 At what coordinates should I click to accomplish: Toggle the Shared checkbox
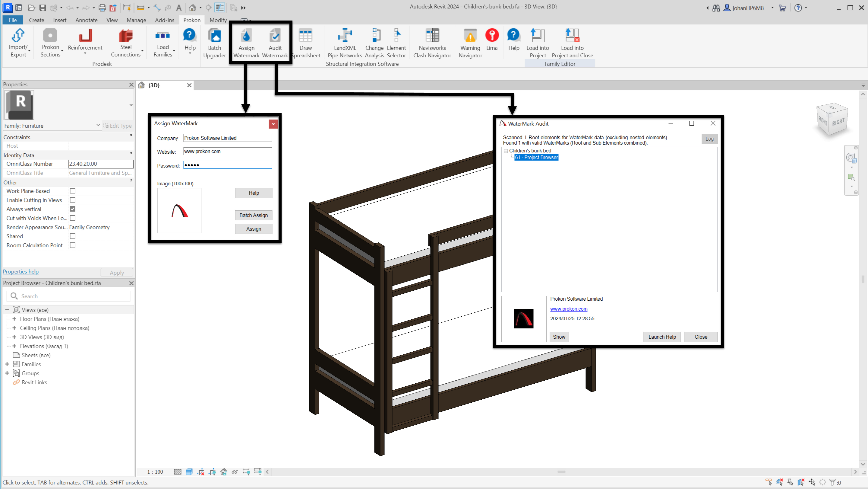(72, 236)
